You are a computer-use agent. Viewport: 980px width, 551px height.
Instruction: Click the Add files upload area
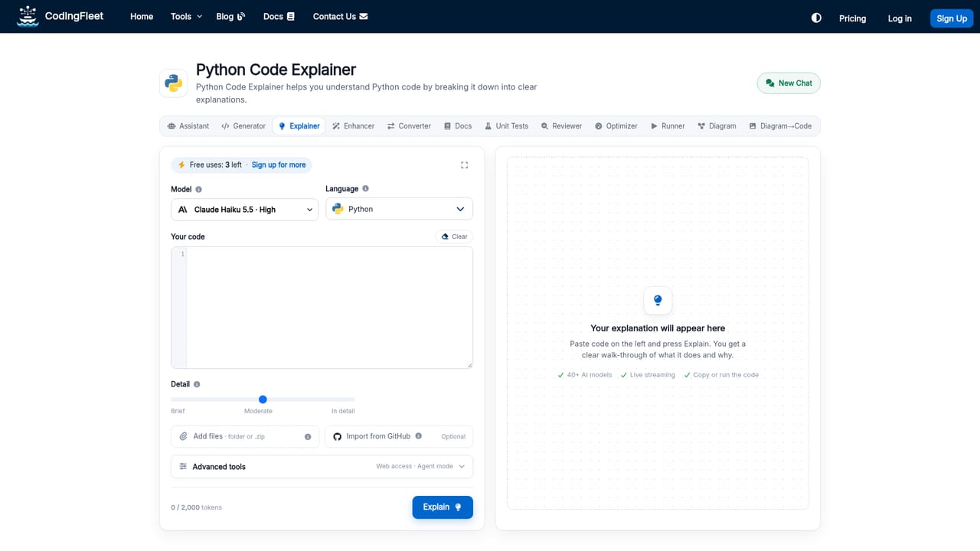(x=245, y=437)
